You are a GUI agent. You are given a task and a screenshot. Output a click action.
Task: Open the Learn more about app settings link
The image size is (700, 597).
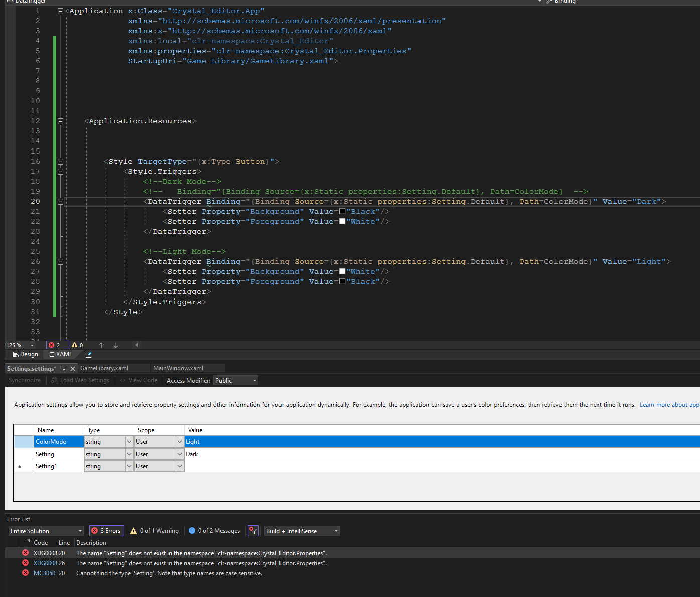point(669,405)
